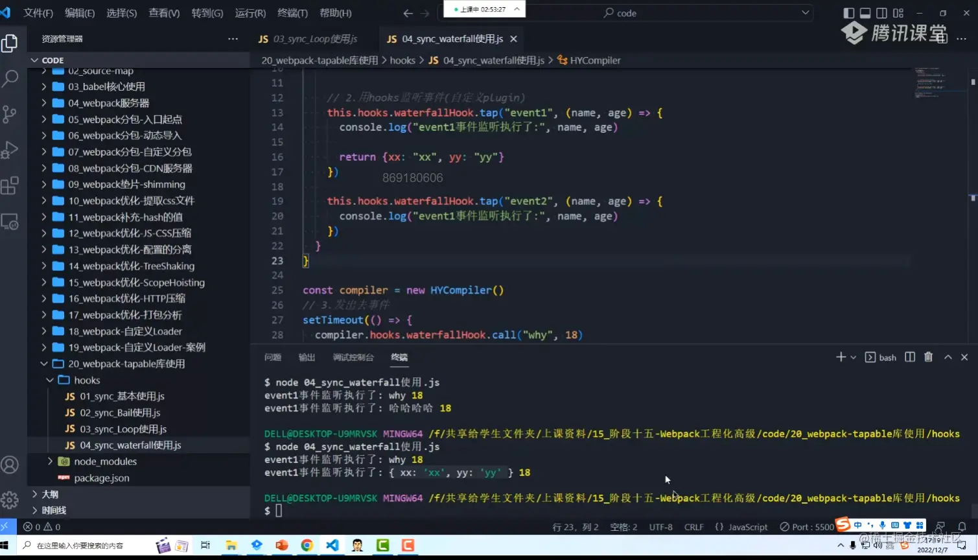Split the terminal pane
978x560 pixels.
pyautogui.click(x=910, y=357)
